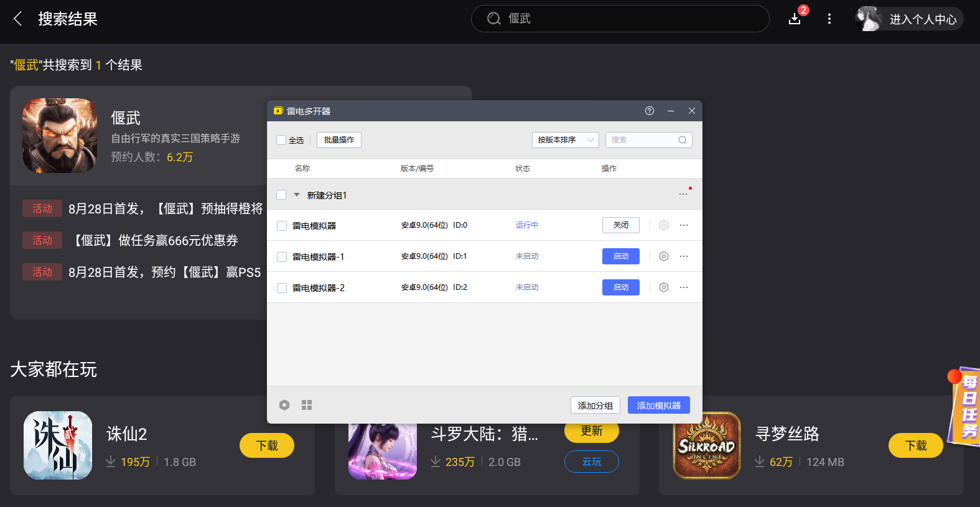Image resolution: width=980 pixels, height=507 pixels.
Task: Click the 名称 column header
Action: click(x=302, y=169)
